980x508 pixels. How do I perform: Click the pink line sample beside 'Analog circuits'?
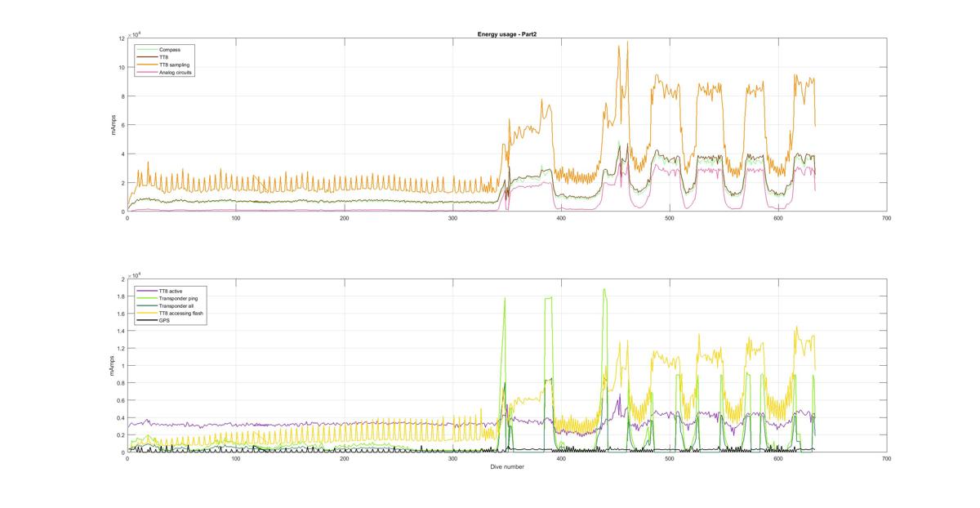point(148,72)
